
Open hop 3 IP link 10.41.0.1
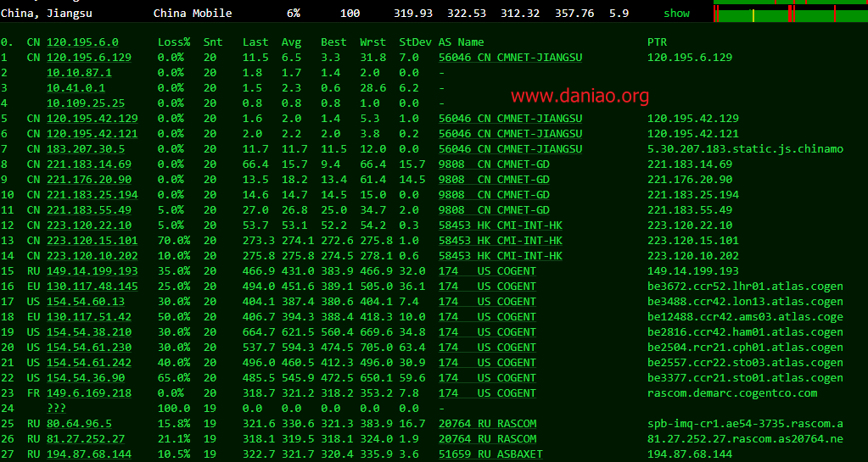pyautogui.click(x=76, y=88)
